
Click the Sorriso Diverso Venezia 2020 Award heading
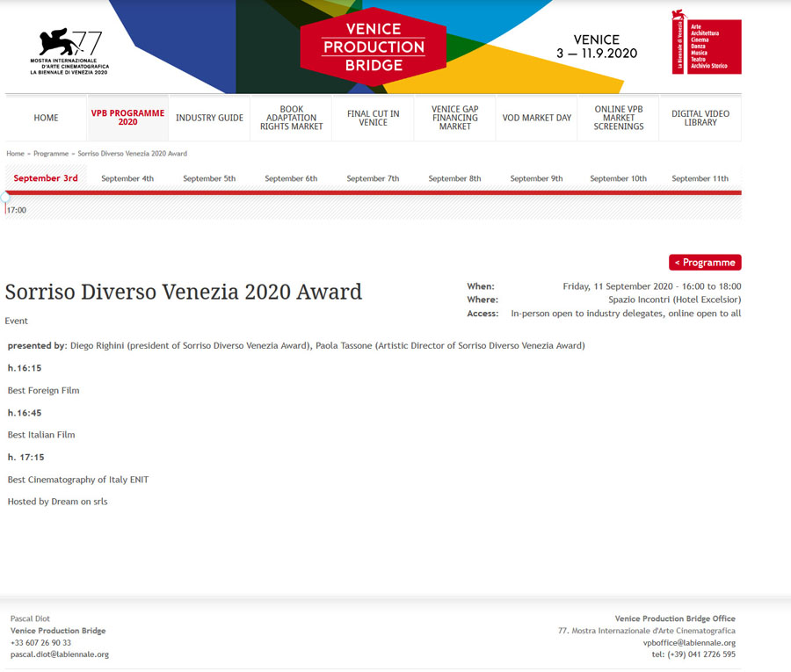tap(184, 292)
